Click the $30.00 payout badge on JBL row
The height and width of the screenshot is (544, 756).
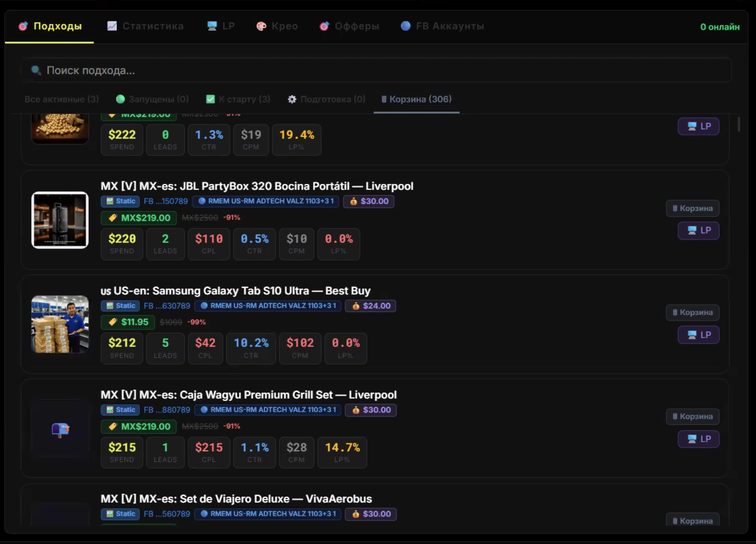pyautogui.click(x=369, y=201)
